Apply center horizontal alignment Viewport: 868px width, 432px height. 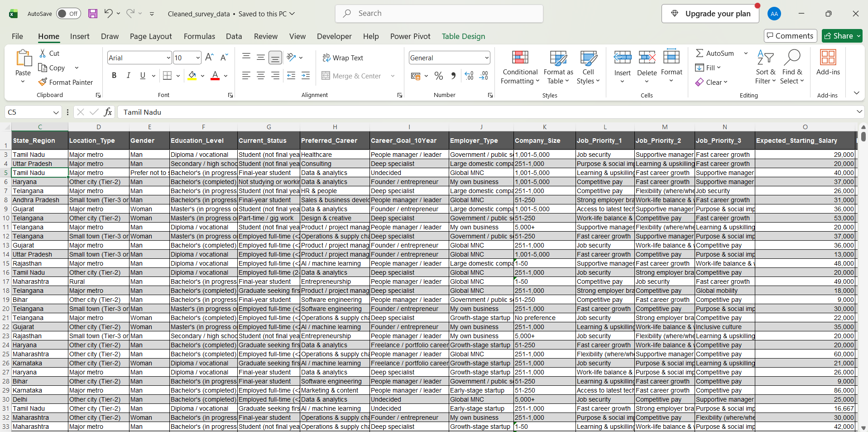(x=261, y=76)
